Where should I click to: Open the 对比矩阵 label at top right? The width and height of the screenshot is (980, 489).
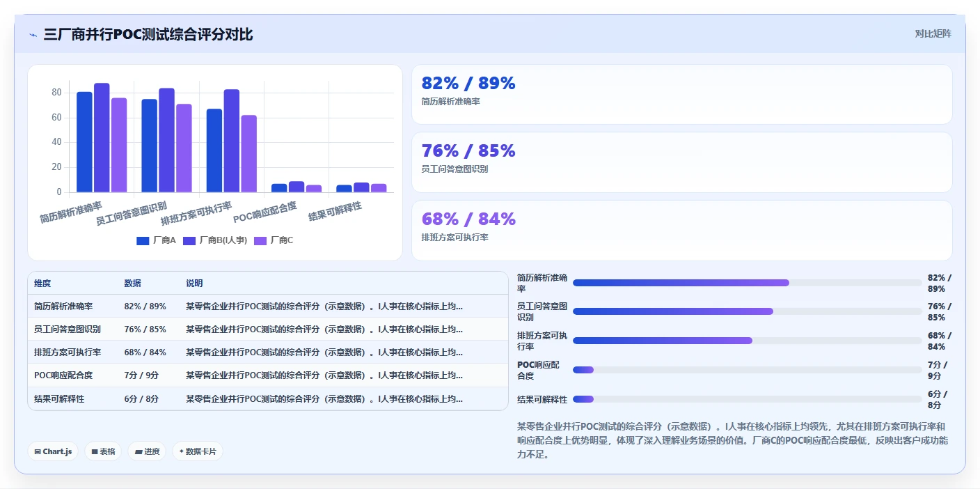pyautogui.click(x=933, y=33)
